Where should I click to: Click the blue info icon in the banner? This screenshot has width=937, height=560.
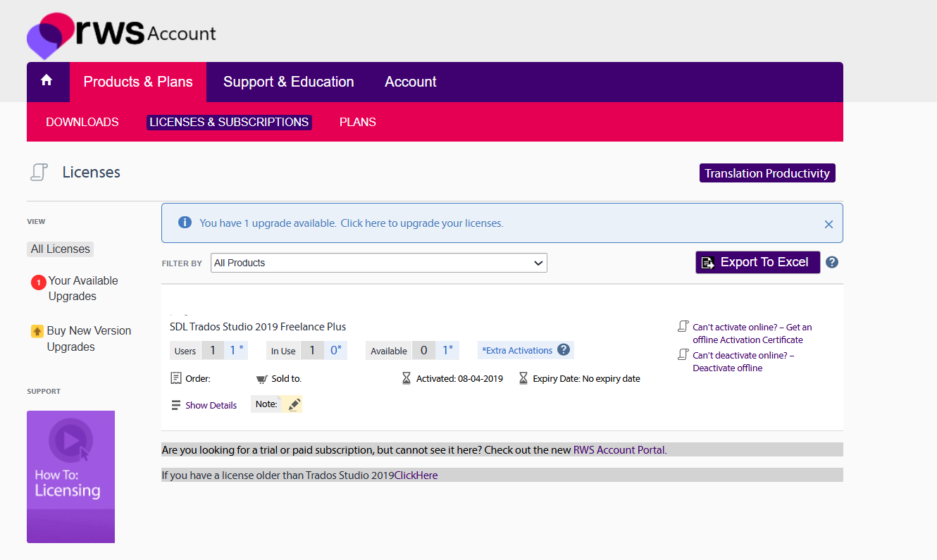pyautogui.click(x=185, y=223)
